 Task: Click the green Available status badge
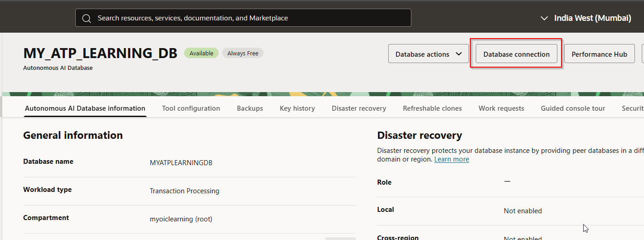[201, 53]
